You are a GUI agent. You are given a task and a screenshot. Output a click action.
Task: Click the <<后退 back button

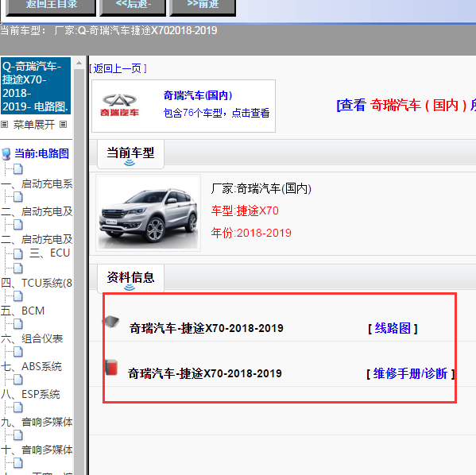tap(133, 6)
